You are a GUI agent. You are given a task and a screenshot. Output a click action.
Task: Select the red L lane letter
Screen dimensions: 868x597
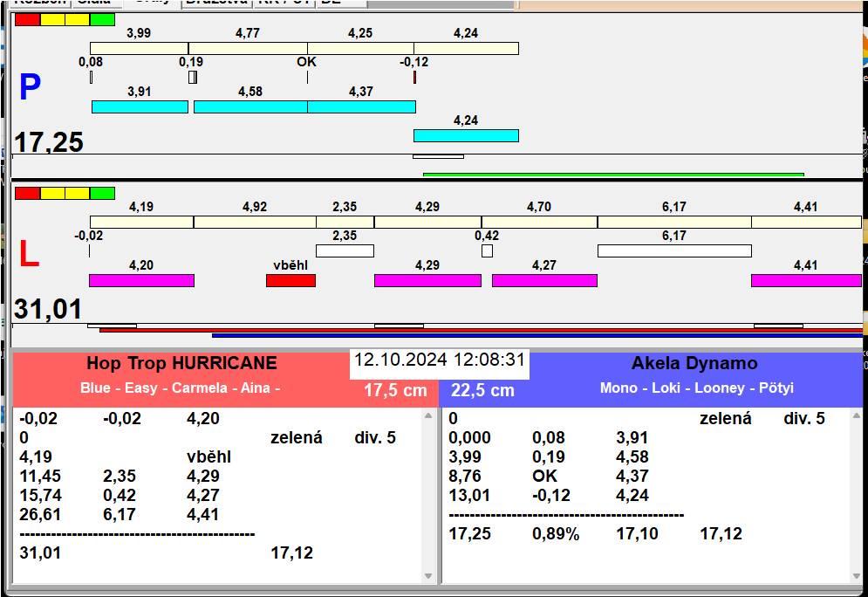coord(29,255)
